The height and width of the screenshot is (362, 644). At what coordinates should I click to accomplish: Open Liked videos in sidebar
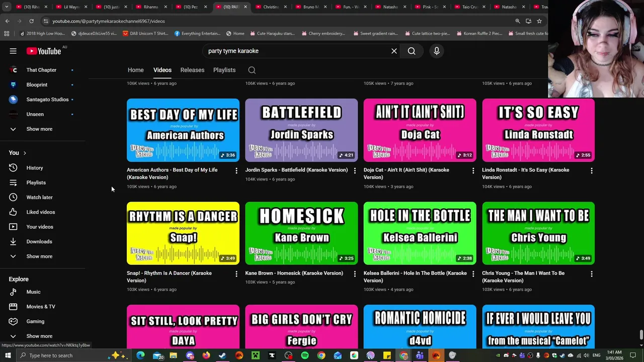(x=40, y=212)
